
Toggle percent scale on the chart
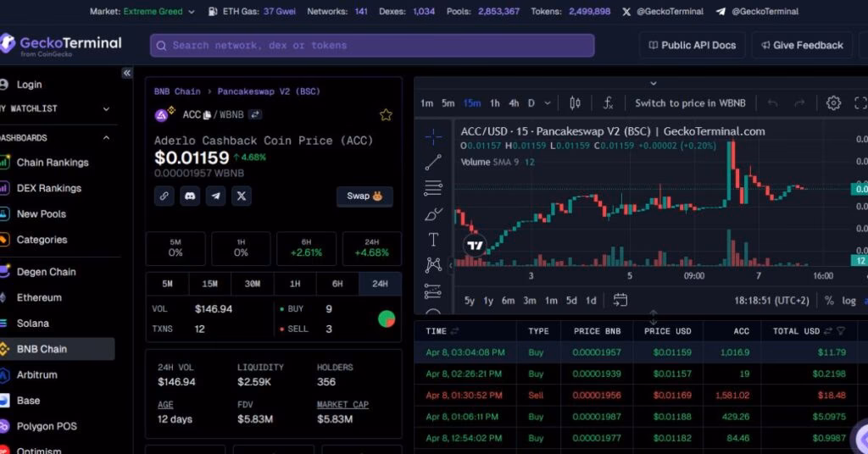click(x=828, y=301)
